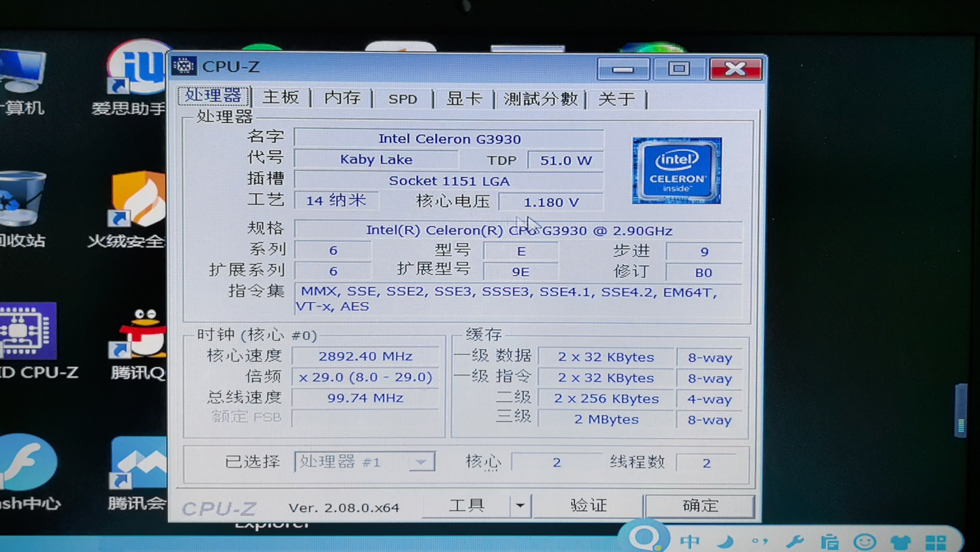The width and height of the screenshot is (980, 552).
Task: Open the 回收站 recycle bin icon
Action: click(21, 210)
